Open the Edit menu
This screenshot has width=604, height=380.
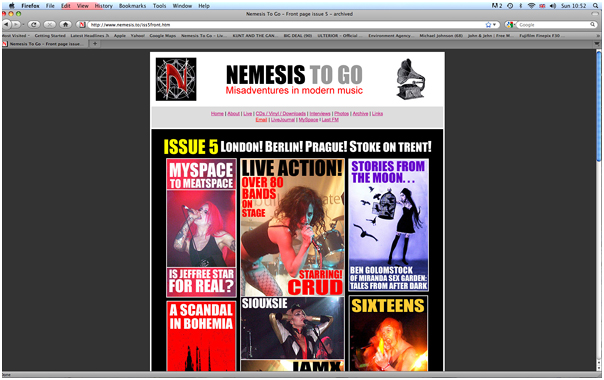click(66, 6)
